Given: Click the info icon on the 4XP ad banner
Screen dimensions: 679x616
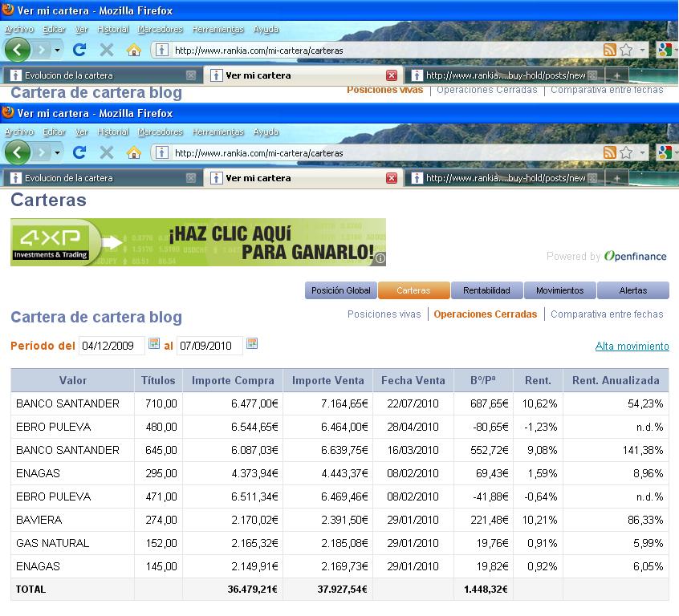Looking at the screenshot, I should (x=380, y=259).
